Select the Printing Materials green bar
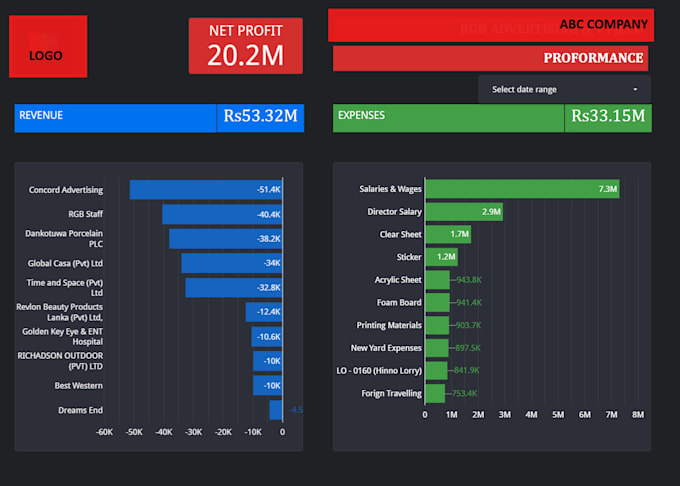 (x=437, y=325)
